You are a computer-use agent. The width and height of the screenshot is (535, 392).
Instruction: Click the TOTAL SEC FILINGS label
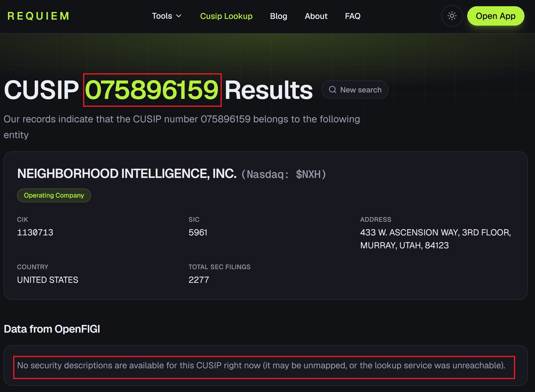tap(219, 267)
